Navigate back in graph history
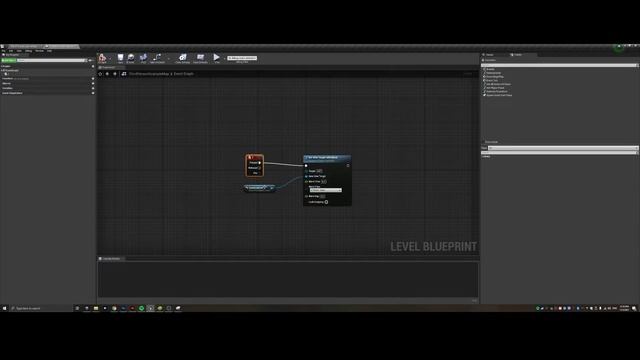Image resolution: width=640 pixels, height=360 pixels. [x=107, y=74]
